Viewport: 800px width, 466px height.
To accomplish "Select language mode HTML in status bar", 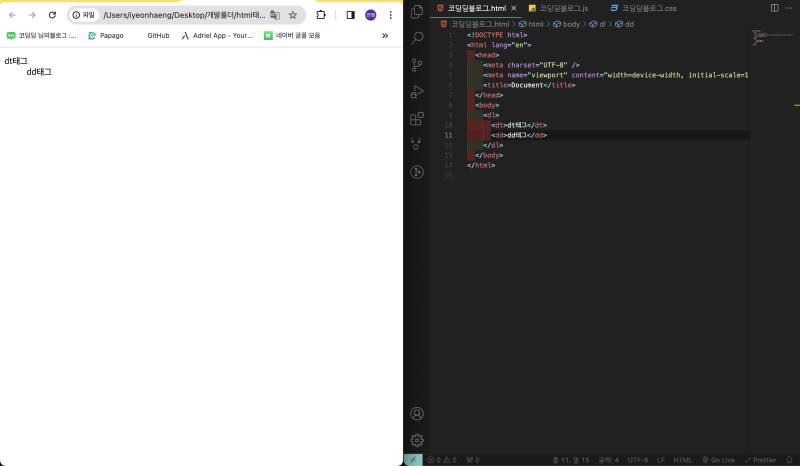I will [682, 460].
